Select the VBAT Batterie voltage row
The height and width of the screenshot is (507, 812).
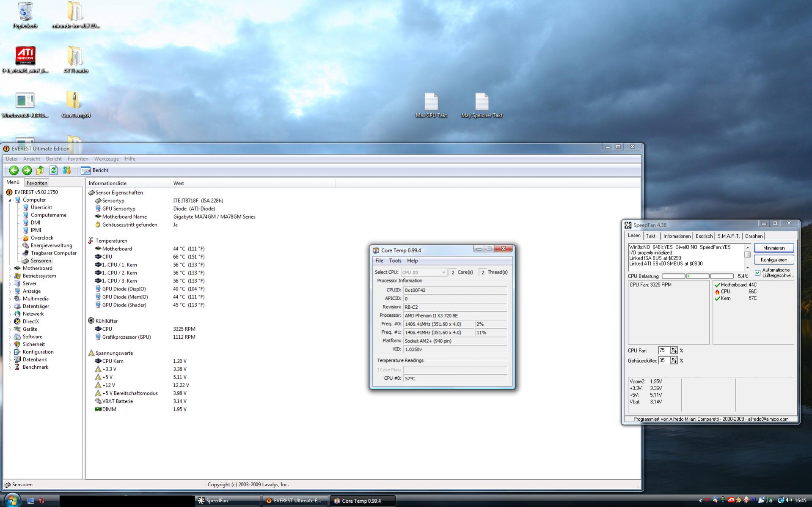[x=140, y=401]
